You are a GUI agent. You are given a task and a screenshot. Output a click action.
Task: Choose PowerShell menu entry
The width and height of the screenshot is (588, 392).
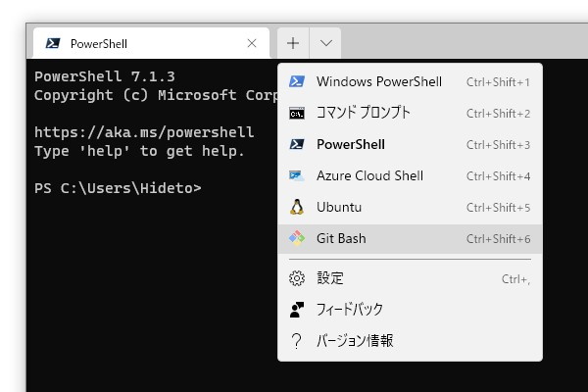click(x=410, y=144)
